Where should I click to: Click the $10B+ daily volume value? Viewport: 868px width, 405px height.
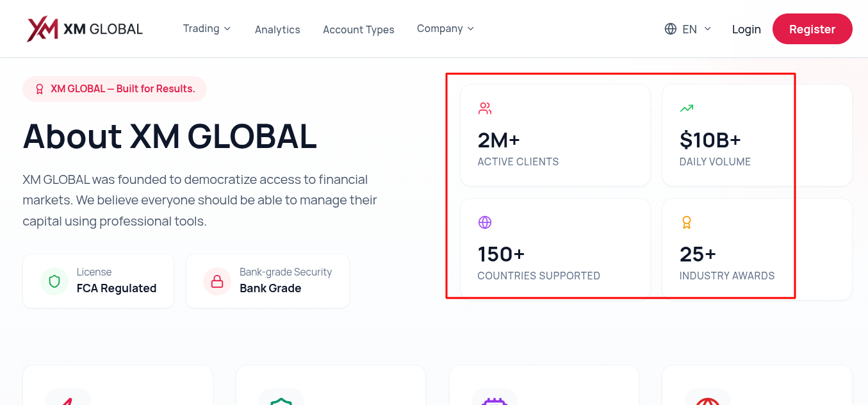tap(710, 140)
